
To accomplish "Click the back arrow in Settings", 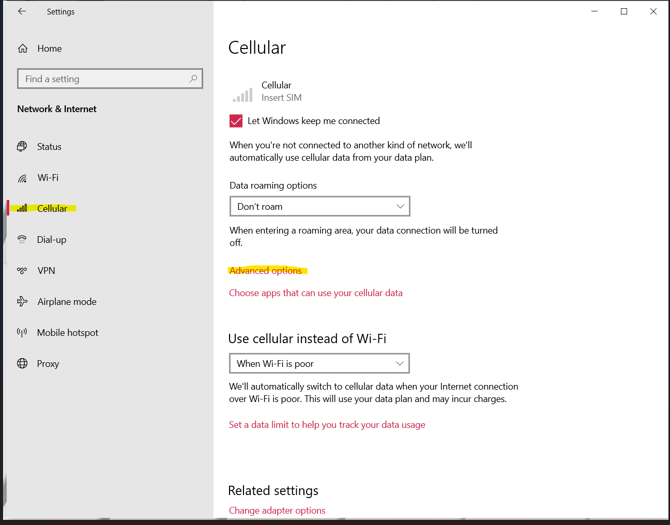I will (x=22, y=12).
